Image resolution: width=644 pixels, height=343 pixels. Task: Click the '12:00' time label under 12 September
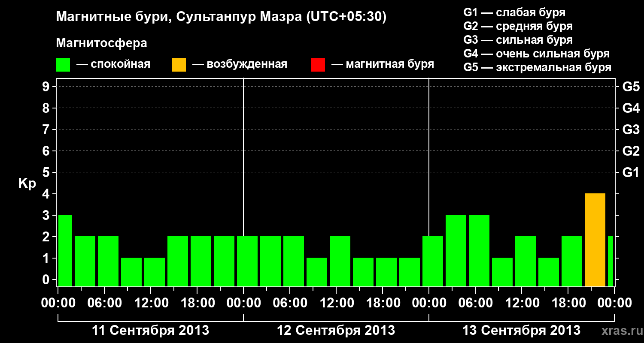point(336,303)
